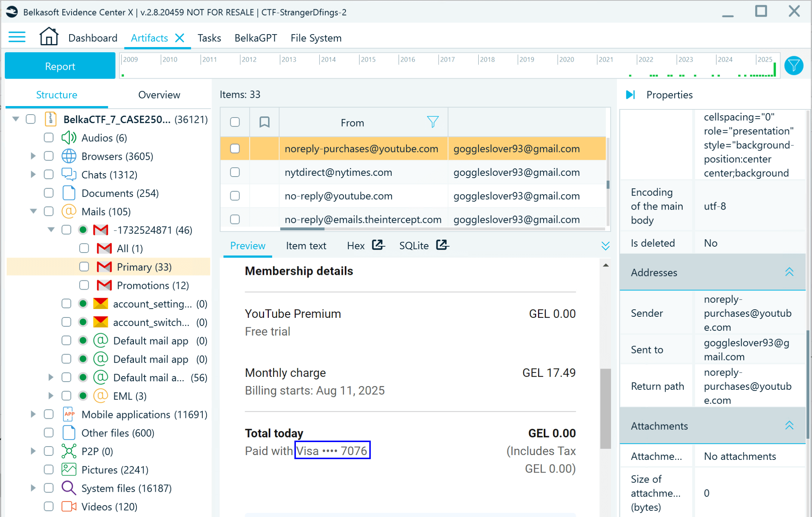Check the Audios checkbox
The height and width of the screenshot is (517, 812).
[x=49, y=138]
